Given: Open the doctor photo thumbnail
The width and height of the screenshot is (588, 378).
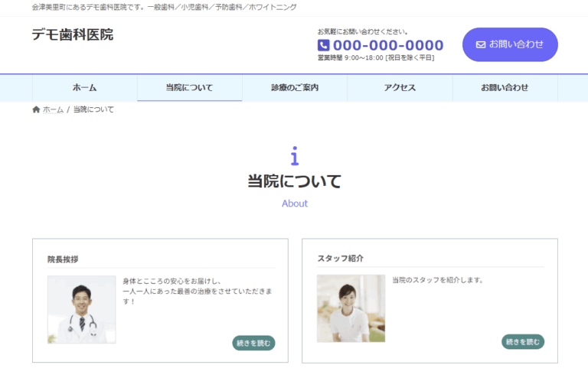Looking at the screenshot, I should tap(81, 309).
